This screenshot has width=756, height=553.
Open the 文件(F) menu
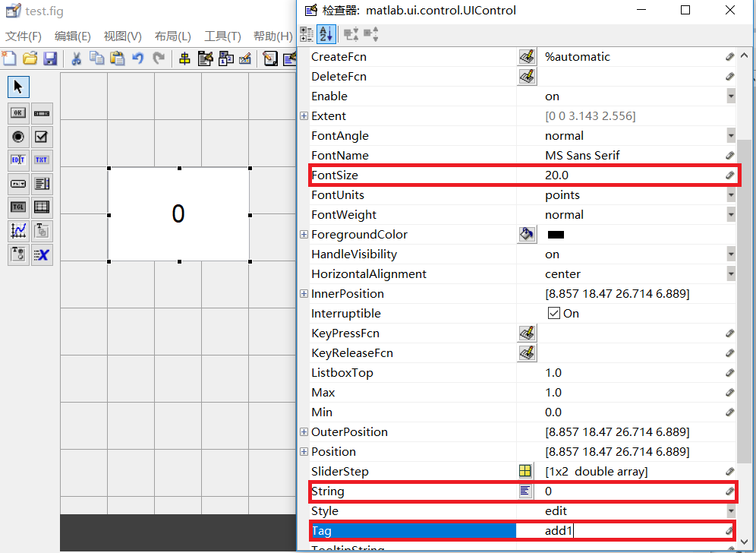[24, 36]
